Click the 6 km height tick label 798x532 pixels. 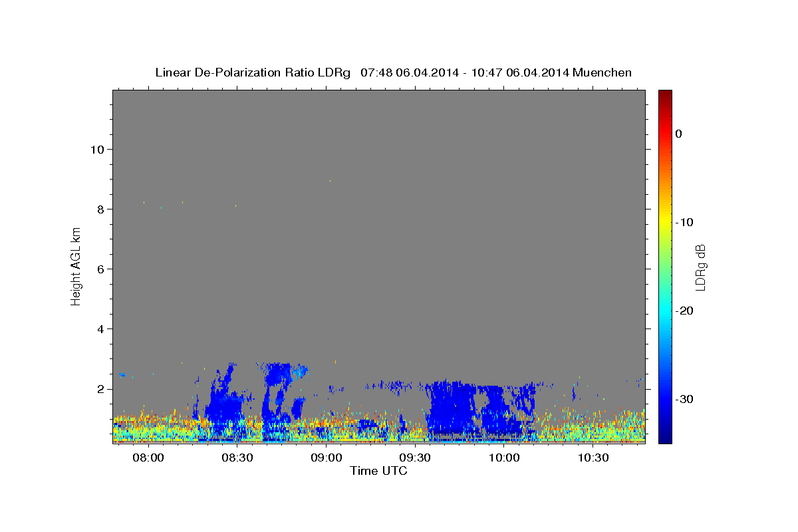pyautogui.click(x=99, y=269)
